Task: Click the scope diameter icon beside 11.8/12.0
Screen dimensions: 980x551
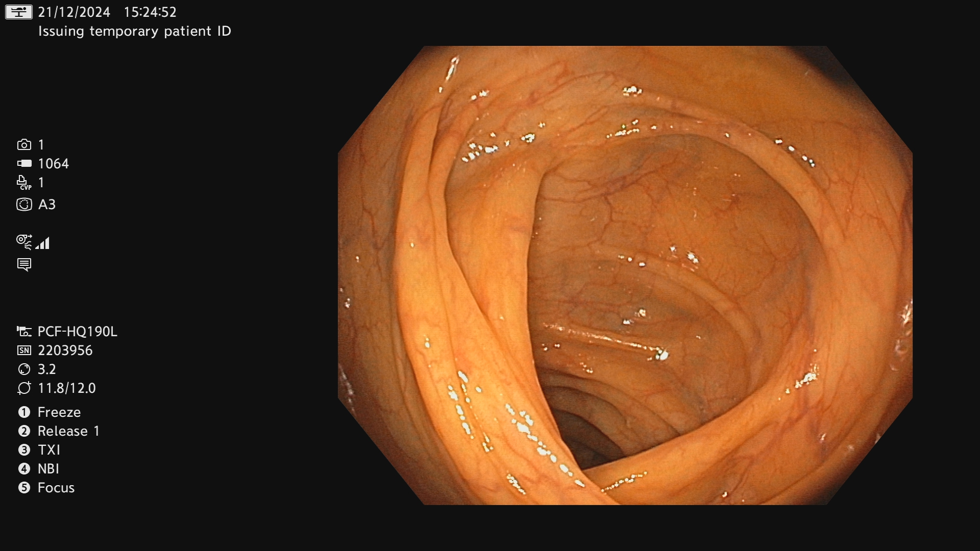Action: tap(24, 388)
